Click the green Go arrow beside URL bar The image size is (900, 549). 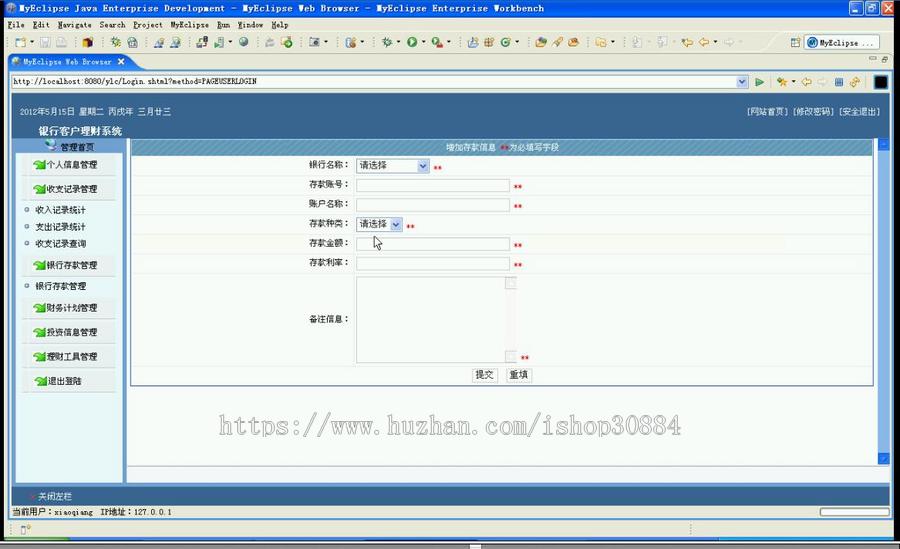tap(759, 82)
